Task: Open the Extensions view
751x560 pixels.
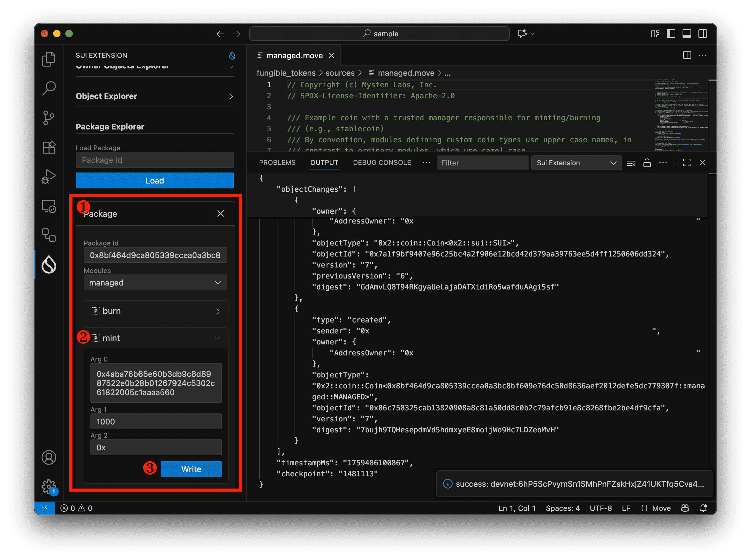Action: click(x=49, y=147)
